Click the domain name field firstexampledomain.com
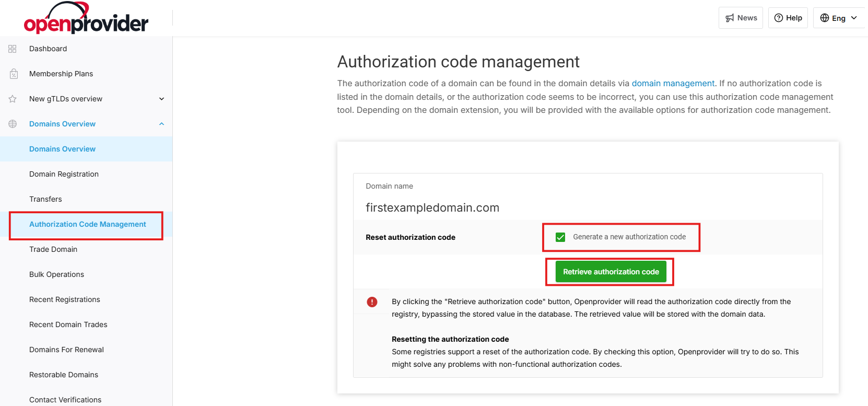The image size is (868, 406). [x=432, y=208]
